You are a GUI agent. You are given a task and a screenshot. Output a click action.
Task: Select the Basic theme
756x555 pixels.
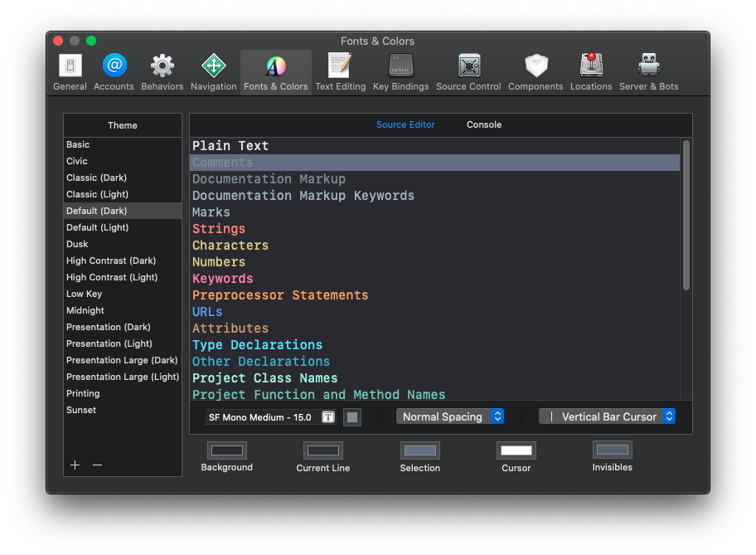(x=123, y=144)
